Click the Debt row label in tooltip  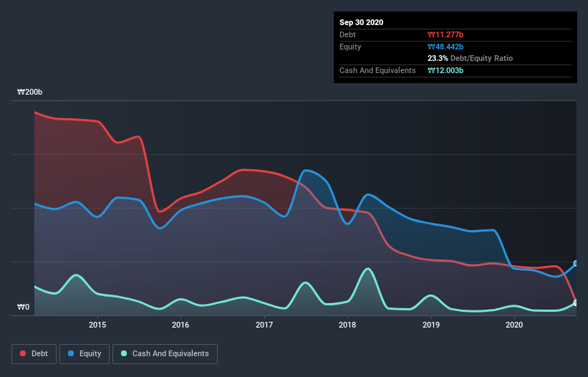(x=347, y=34)
